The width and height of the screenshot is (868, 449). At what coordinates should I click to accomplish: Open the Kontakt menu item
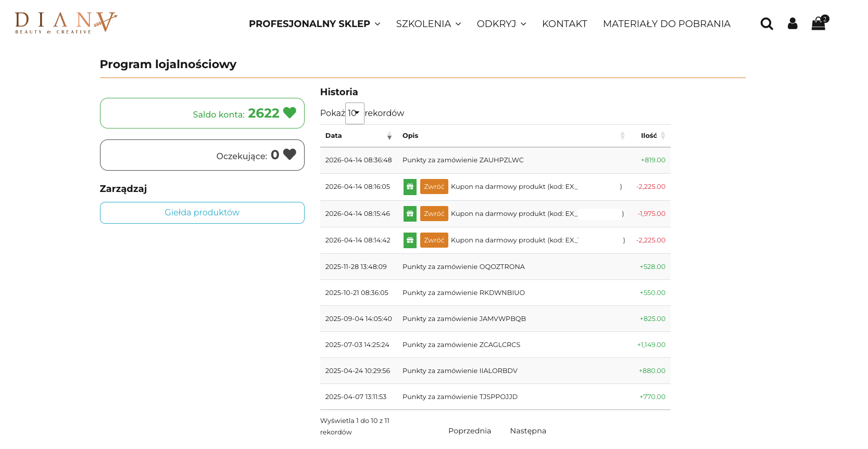pyautogui.click(x=564, y=24)
